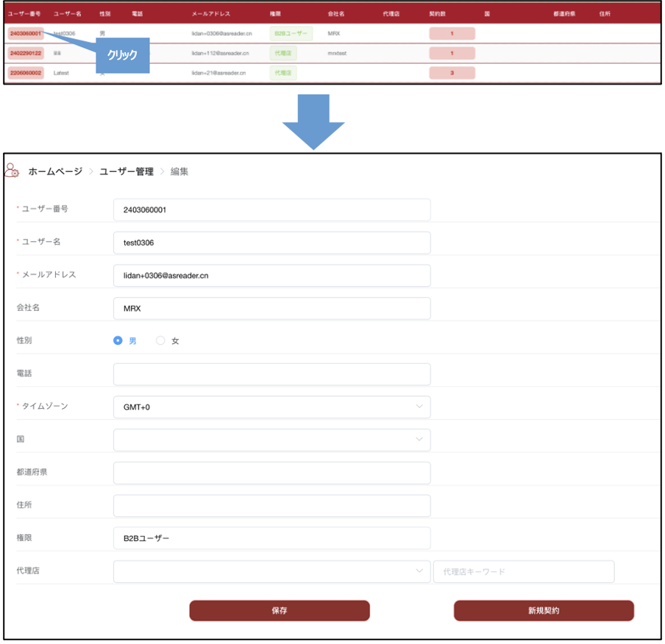Click the 新規契約 button

544,610
